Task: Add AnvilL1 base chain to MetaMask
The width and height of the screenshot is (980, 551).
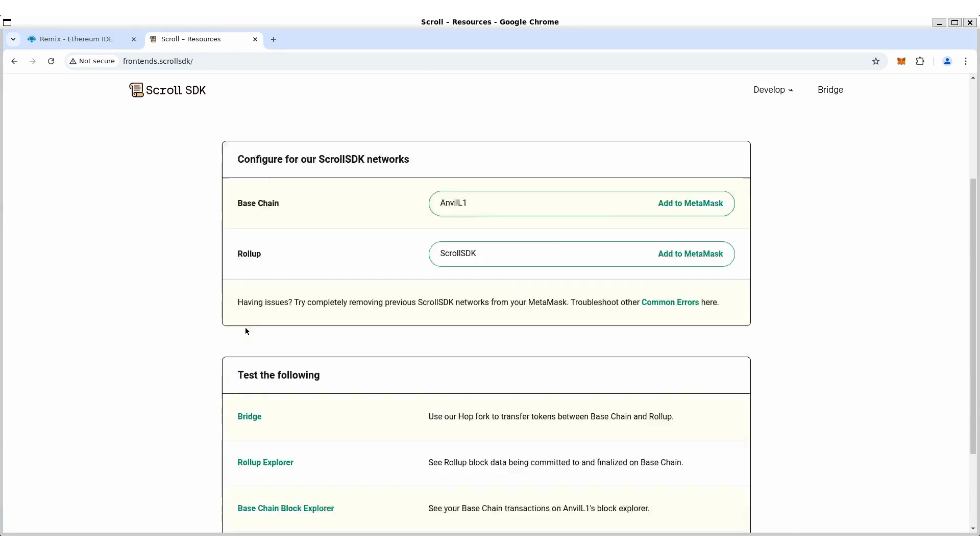Action: pyautogui.click(x=690, y=204)
